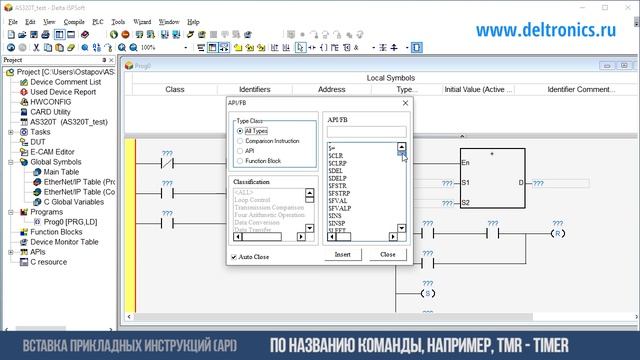
Task: Click the Reset coil (R) in ladder
Action: [558, 233]
